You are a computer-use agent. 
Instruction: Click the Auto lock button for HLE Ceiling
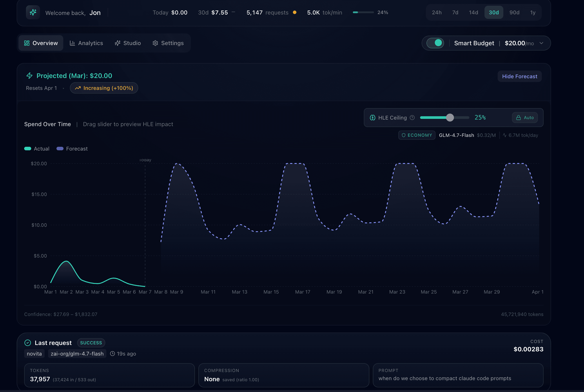point(525,118)
